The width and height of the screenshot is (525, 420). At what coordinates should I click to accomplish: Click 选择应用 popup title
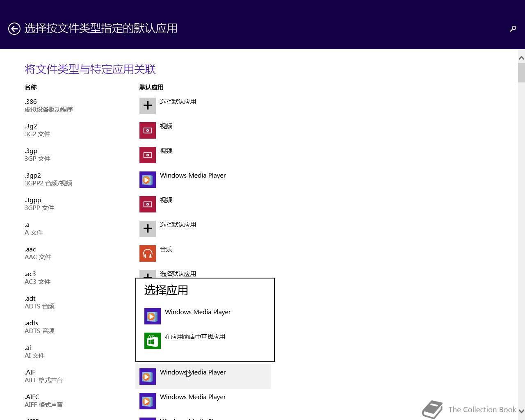click(166, 290)
